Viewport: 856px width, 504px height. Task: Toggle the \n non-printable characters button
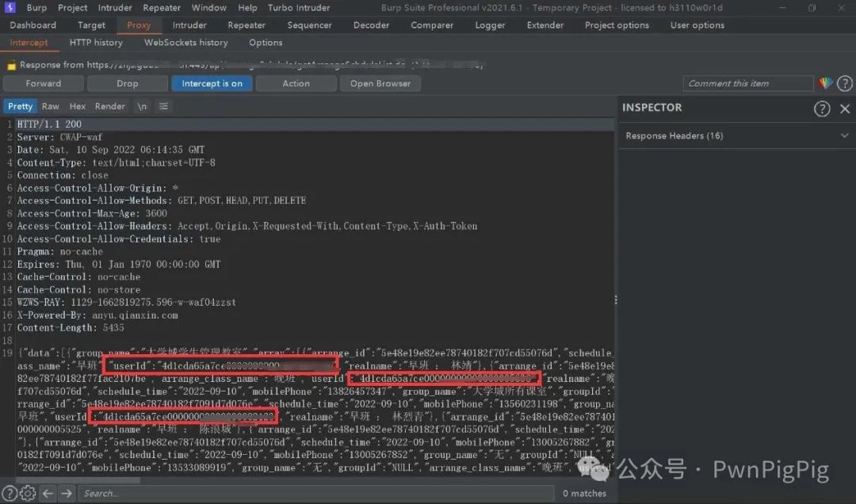pyautogui.click(x=142, y=106)
